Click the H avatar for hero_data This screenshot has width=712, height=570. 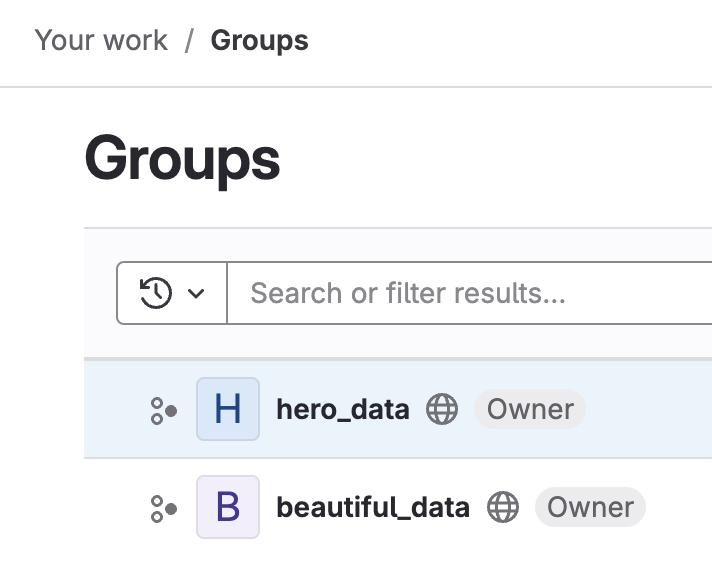click(228, 409)
